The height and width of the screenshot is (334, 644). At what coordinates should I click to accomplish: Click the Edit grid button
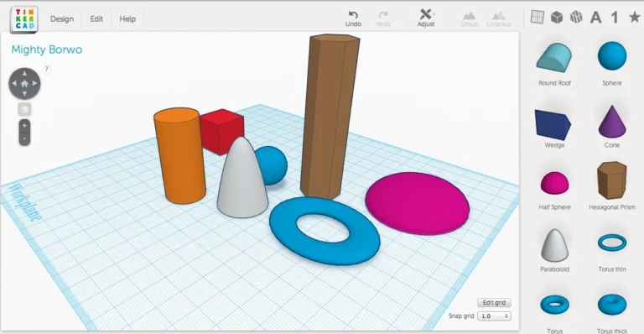(494, 303)
